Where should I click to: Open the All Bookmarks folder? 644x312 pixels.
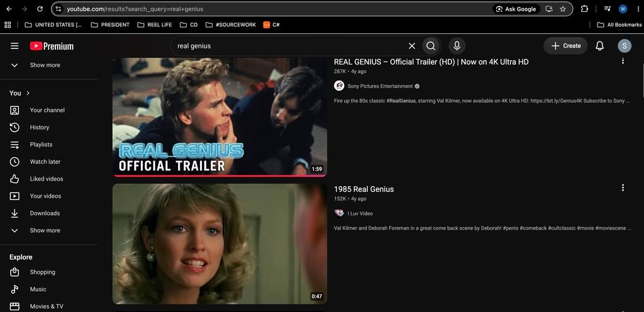point(619,25)
